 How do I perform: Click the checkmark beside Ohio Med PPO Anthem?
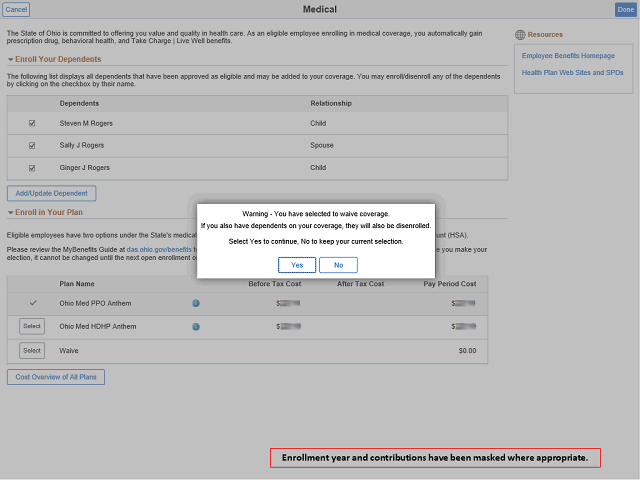(x=32, y=302)
